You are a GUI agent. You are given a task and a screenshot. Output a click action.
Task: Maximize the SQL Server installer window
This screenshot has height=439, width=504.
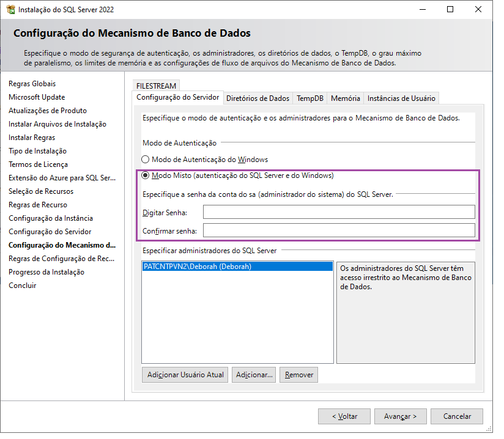[450, 9]
